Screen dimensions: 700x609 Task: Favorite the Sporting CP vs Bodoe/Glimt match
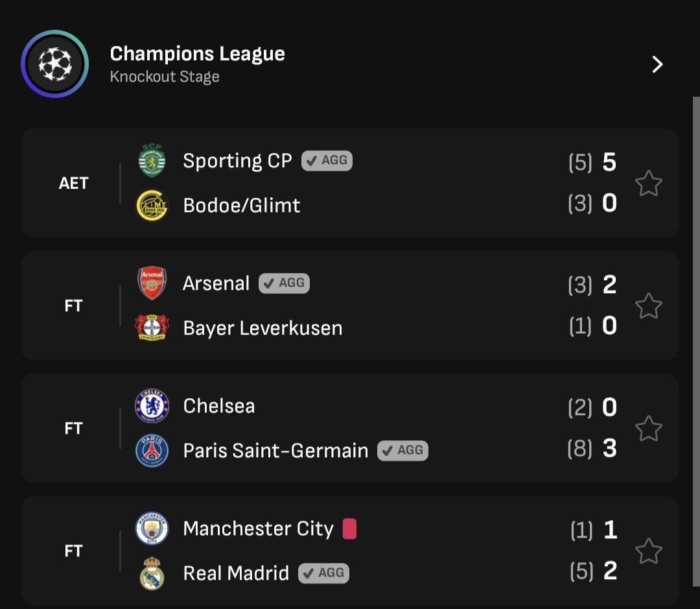(x=648, y=184)
